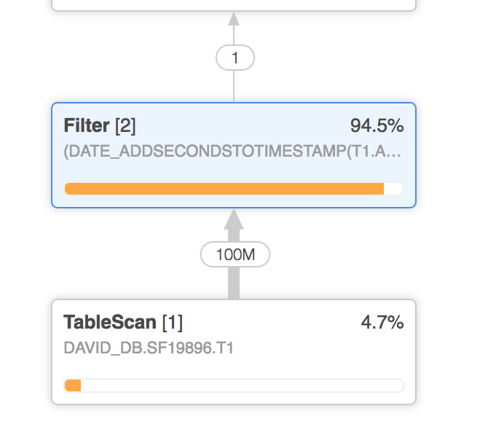
Task: Click the DATE_ADDSECONDSTOTIMESTAMP filter expression text
Action: (x=233, y=154)
